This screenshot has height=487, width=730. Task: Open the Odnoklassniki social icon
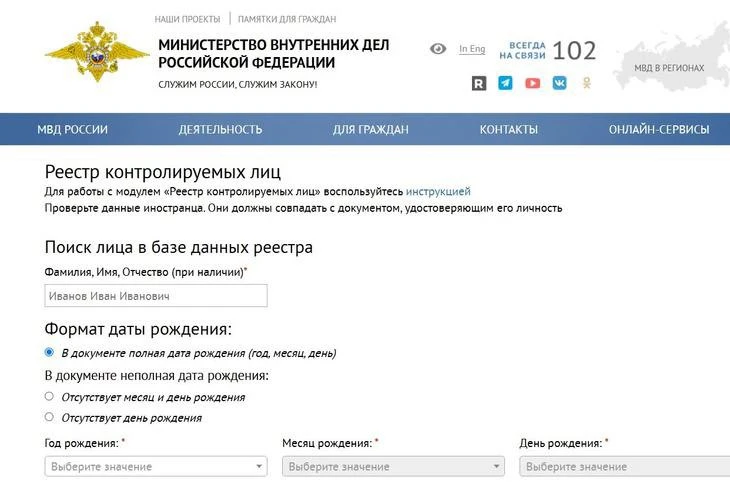pyautogui.click(x=587, y=83)
